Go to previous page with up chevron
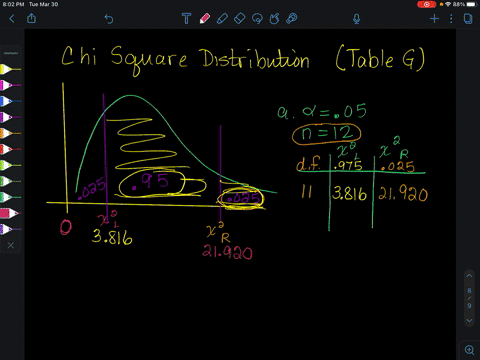The height and width of the screenshot is (360, 480). click(469, 276)
